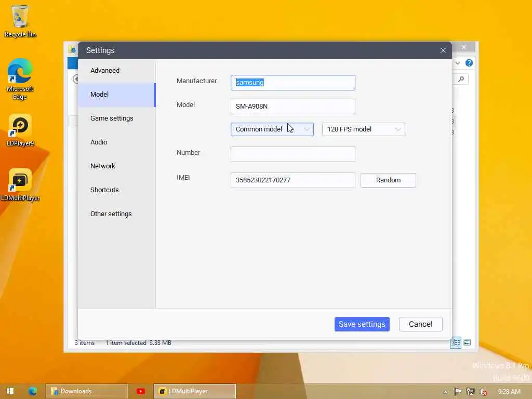
Task: Click the Manufacturer input field
Action: [293, 83]
